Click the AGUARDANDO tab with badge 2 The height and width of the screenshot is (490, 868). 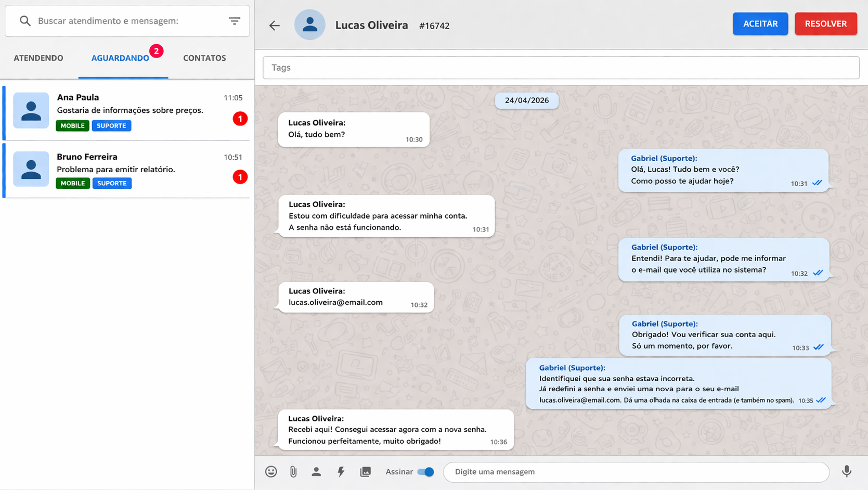point(120,58)
